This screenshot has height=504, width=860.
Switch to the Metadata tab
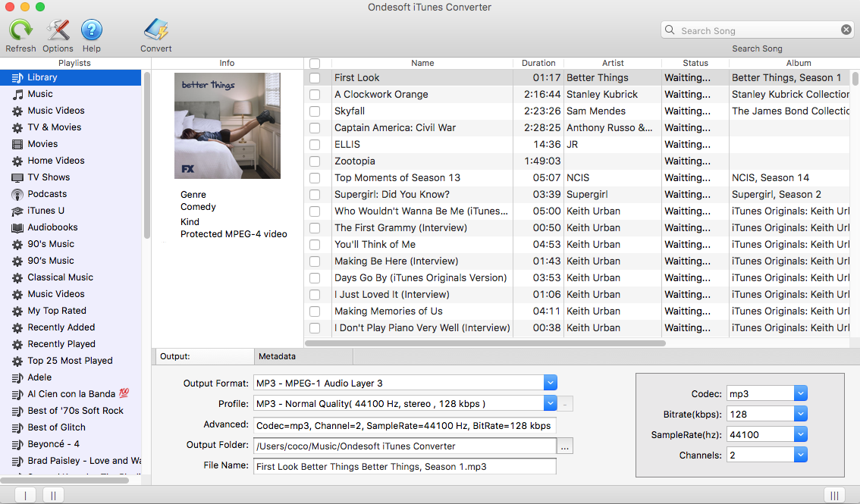tap(304, 356)
